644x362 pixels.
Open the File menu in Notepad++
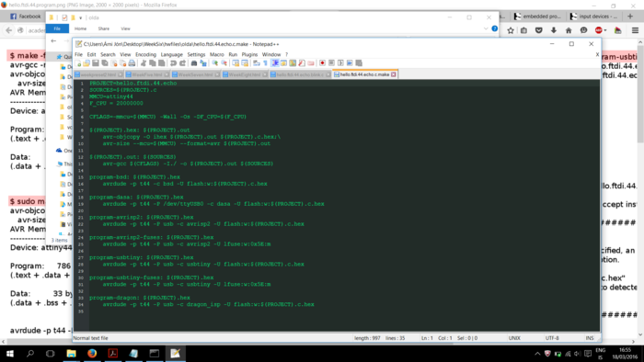(x=78, y=54)
